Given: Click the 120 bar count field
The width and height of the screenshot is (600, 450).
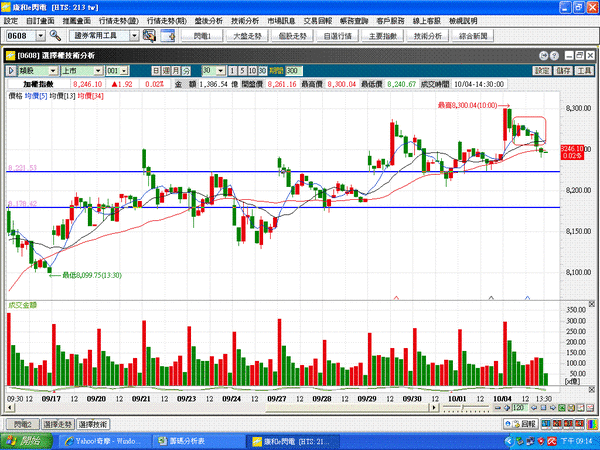Looking at the screenshot, I should click(518, 408).
